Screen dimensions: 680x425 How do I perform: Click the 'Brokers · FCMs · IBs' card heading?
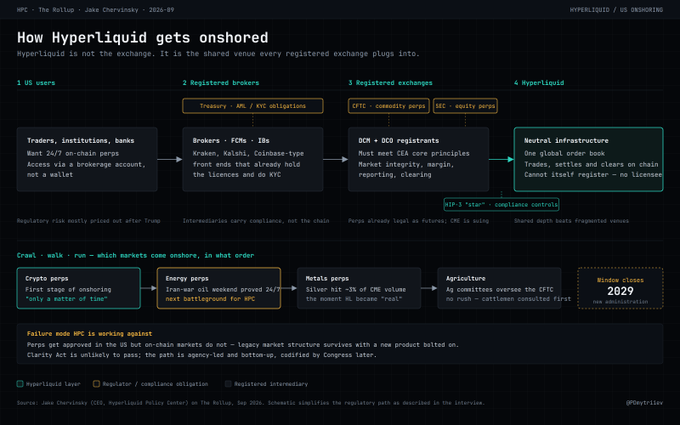coord(231,141)
